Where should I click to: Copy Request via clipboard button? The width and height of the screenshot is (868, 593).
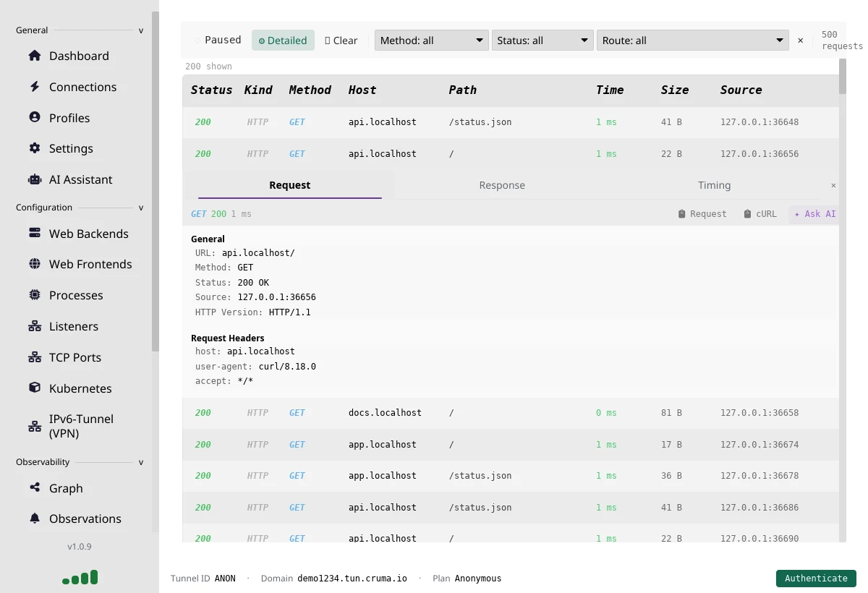point(702,214)
